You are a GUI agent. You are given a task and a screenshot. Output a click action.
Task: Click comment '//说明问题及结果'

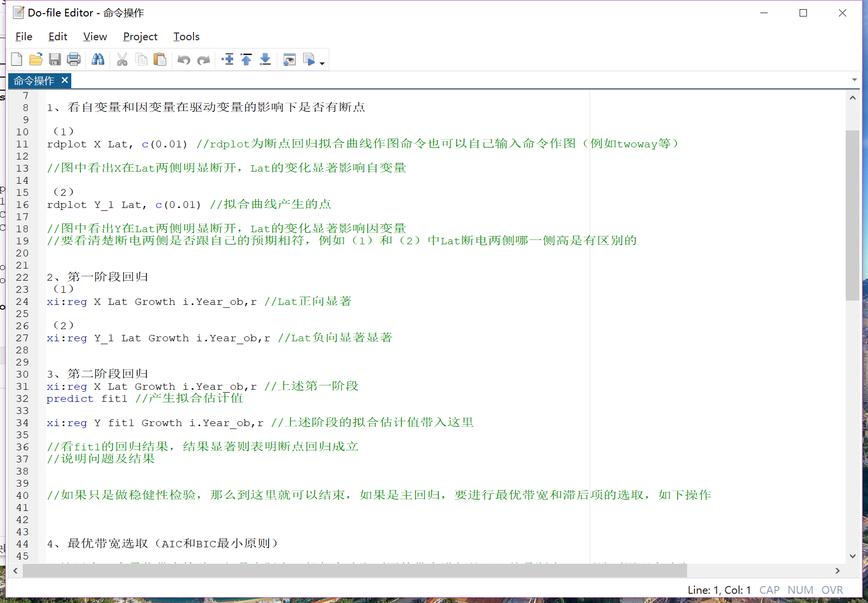tap(101, 459)
